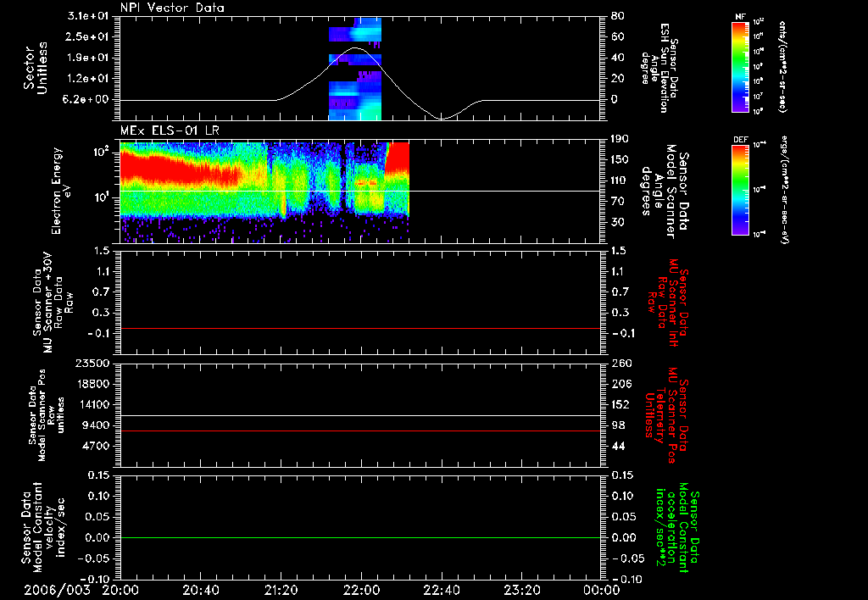This screenshot has width=868, height=600.
Task: Click the '14100' scanner position tick value
Action: click(94, 404)
